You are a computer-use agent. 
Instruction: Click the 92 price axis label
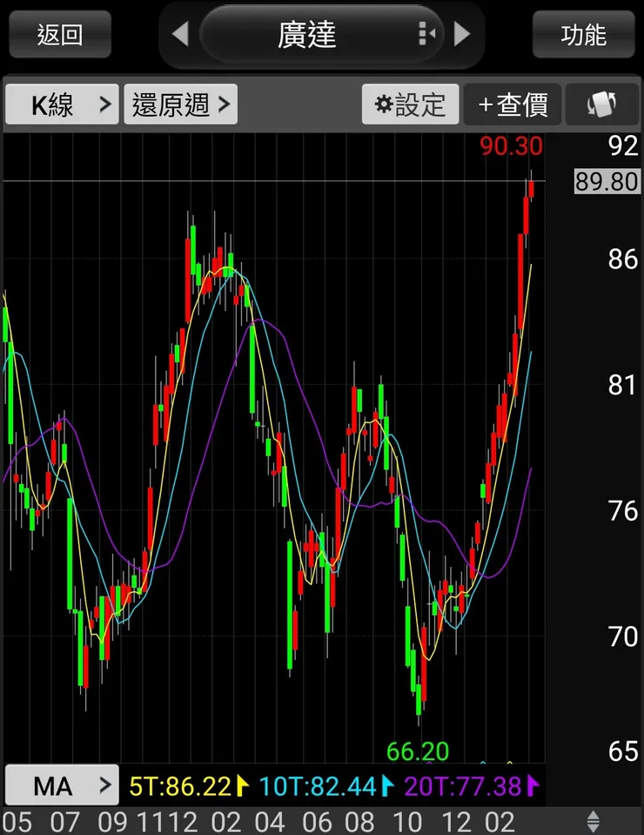(623, 146)
